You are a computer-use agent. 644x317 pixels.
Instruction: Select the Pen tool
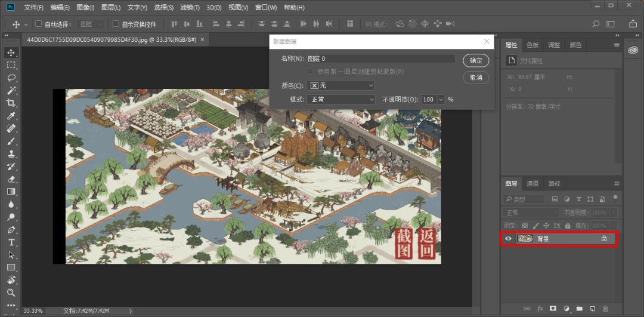11,229
